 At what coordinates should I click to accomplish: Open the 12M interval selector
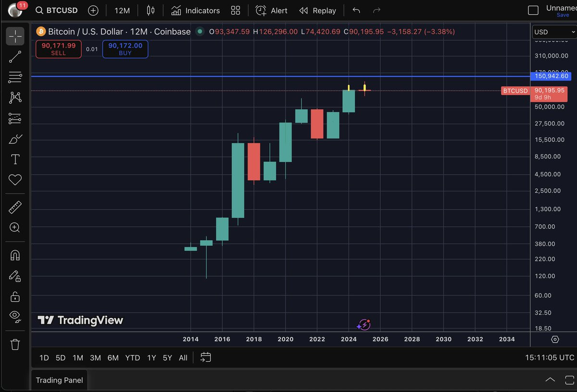coord(122,10)
